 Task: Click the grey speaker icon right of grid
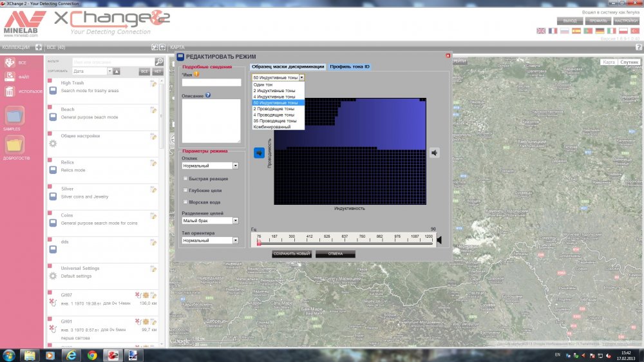tap(435, 153)
